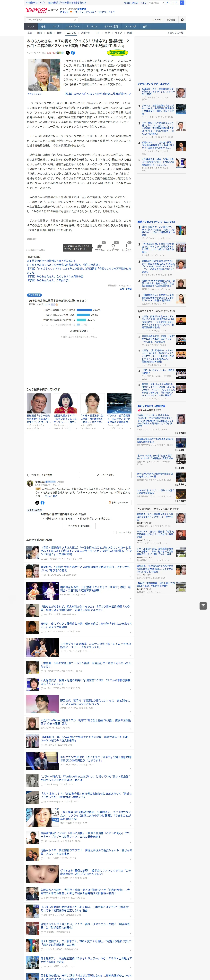This screenshot has height=980, width=210.
Task: Open the article comment count 1762 icon
Action: [x=52, y=53]
